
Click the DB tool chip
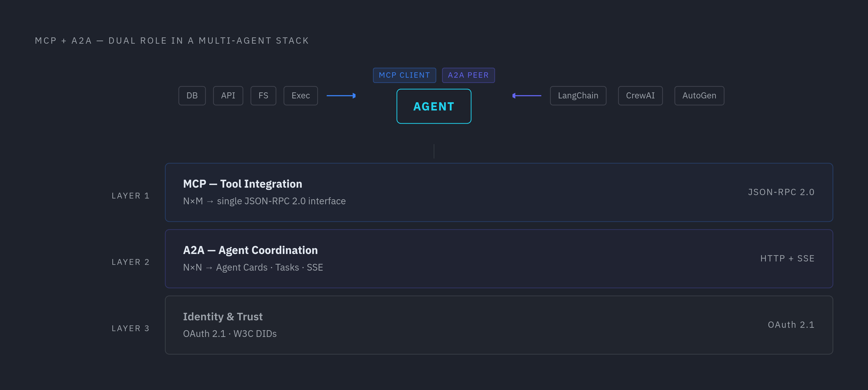[x=192, y=96]
